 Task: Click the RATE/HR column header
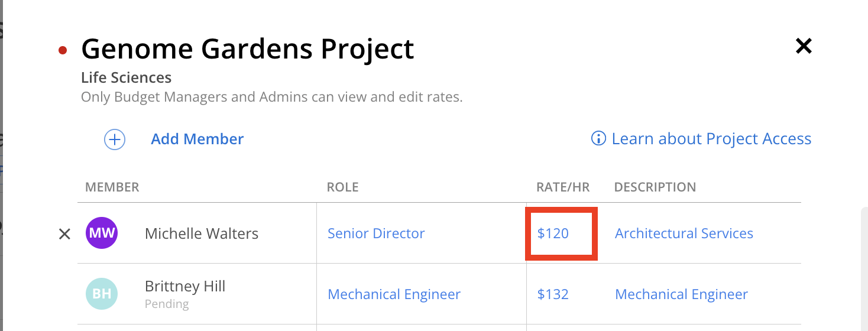click(x=563, y=187)
